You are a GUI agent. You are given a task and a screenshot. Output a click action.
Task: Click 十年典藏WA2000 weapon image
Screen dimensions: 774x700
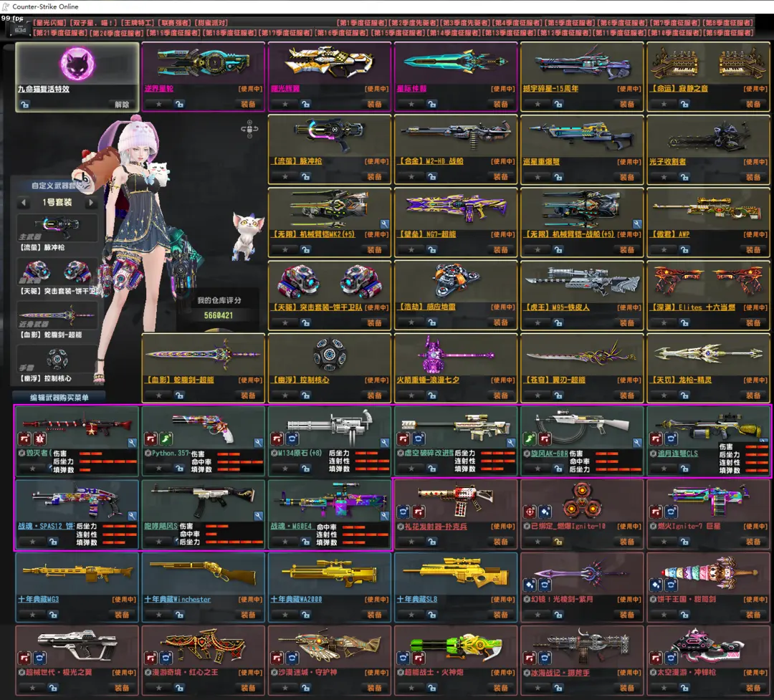coord(329,572)
